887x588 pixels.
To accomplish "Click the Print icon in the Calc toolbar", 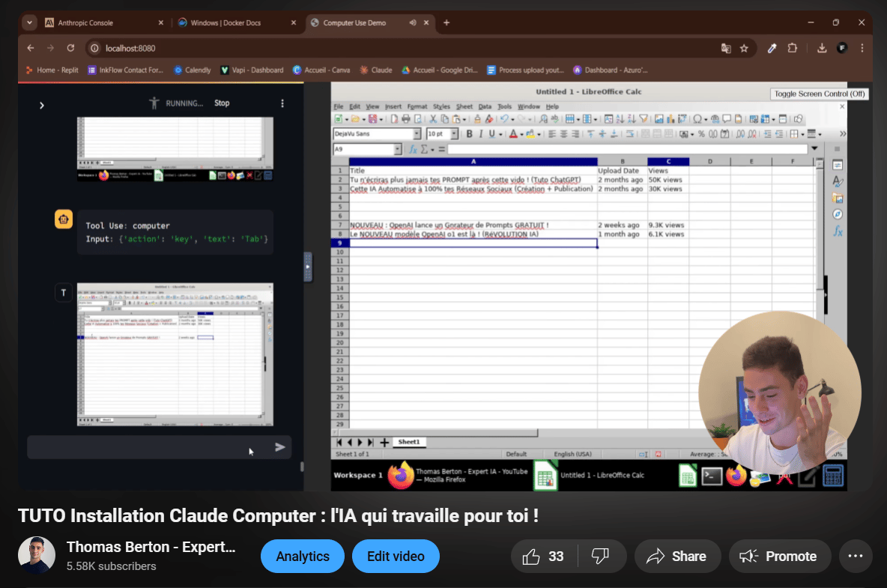I will pos(406,119).
